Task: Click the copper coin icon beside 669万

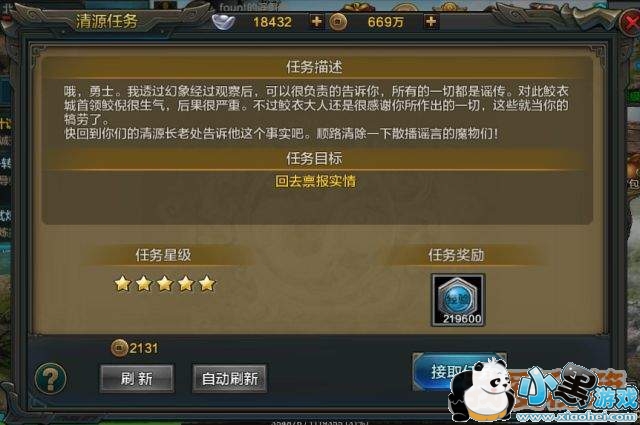Action: [x=338, y=22]
